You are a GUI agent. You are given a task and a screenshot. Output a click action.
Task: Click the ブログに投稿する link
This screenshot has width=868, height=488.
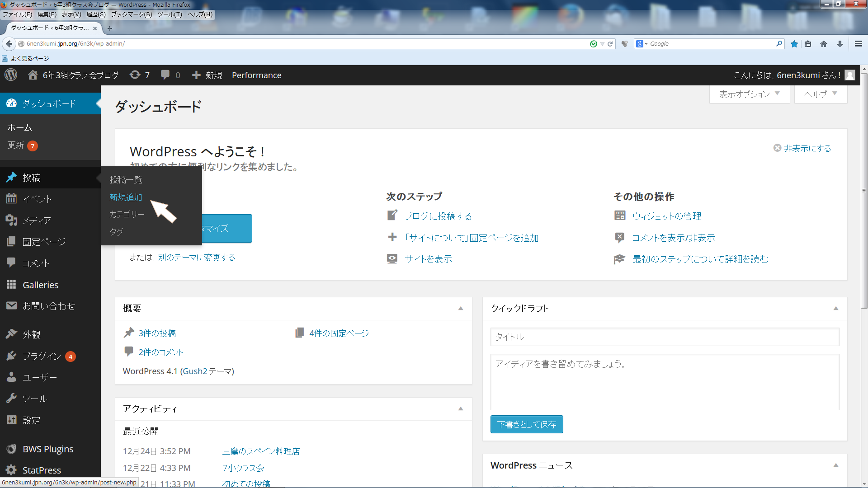click(x=438, y=216)
